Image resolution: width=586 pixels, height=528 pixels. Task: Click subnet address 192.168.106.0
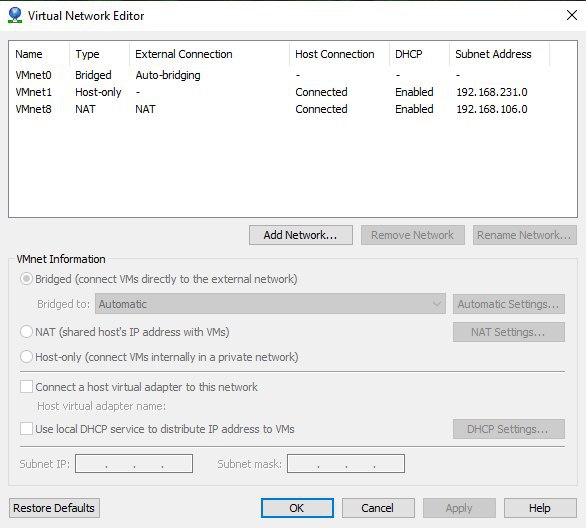pos(492,109)
